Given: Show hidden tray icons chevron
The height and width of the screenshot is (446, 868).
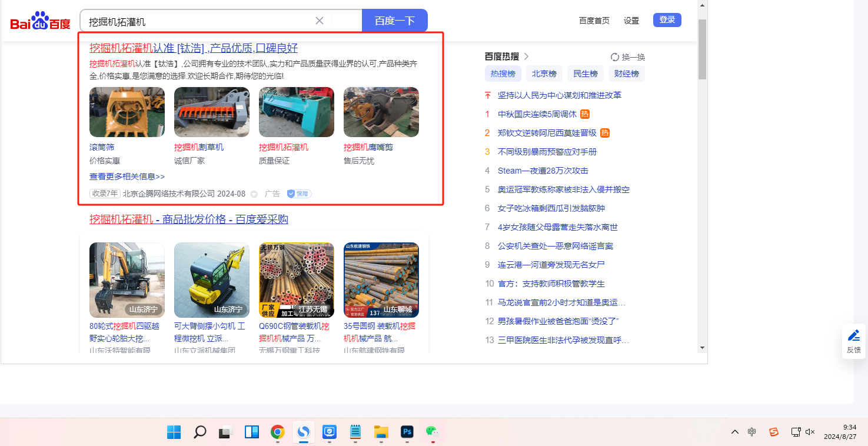Looking at the screenshot, I should click(735, 432).
